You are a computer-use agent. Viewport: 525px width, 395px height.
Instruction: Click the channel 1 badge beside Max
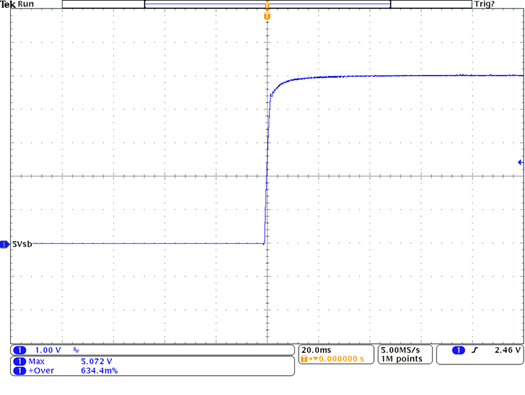pos(20,362)
